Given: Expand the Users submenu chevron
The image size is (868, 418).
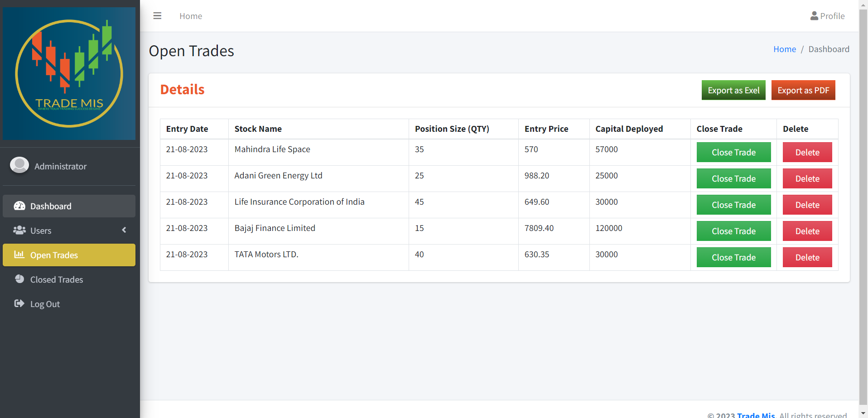Looking at the screenshot, I should 124,230.
